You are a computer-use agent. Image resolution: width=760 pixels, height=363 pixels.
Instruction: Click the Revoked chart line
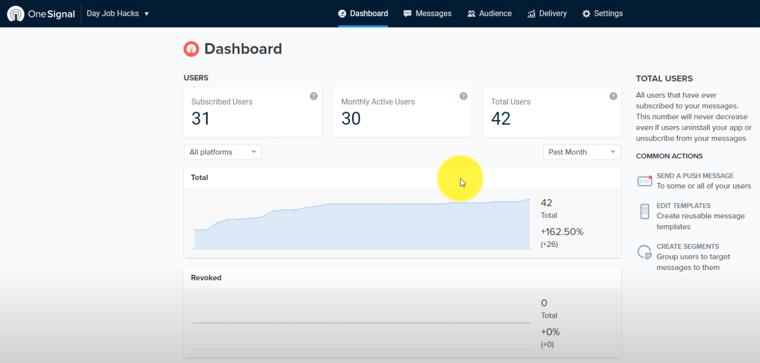coord(362,322)
